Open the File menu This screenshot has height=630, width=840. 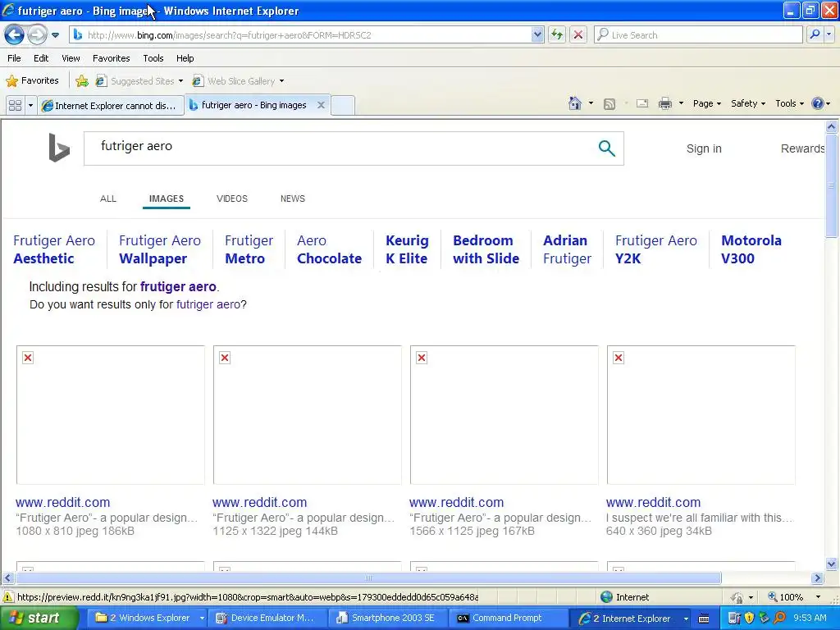(15, 58)
